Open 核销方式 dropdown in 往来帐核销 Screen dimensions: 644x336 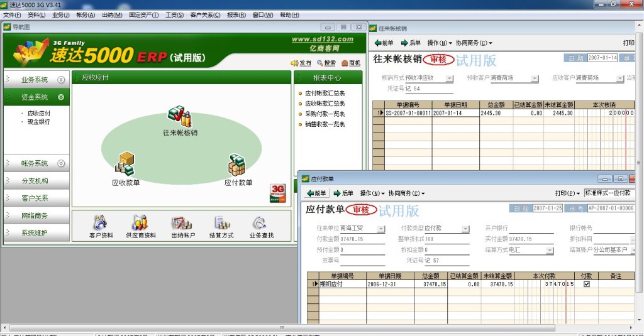pyautogui.click(x=450, y=79)
